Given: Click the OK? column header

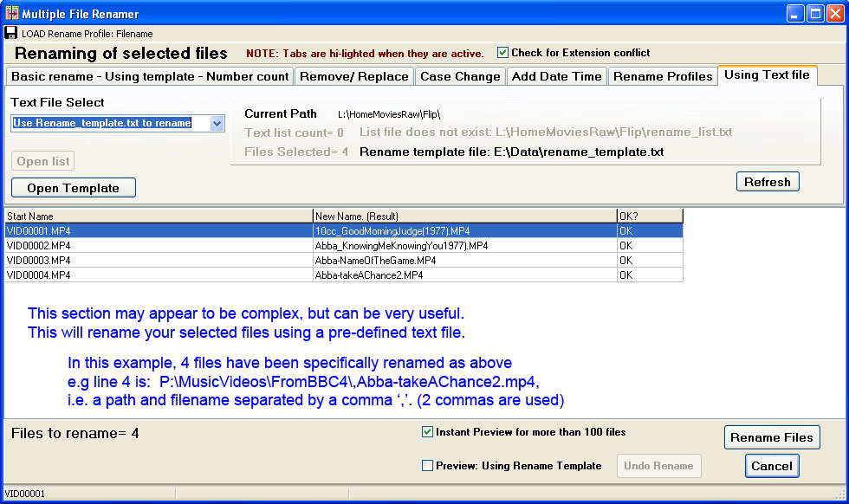Looking at the screenshot, I should [650, 216].
